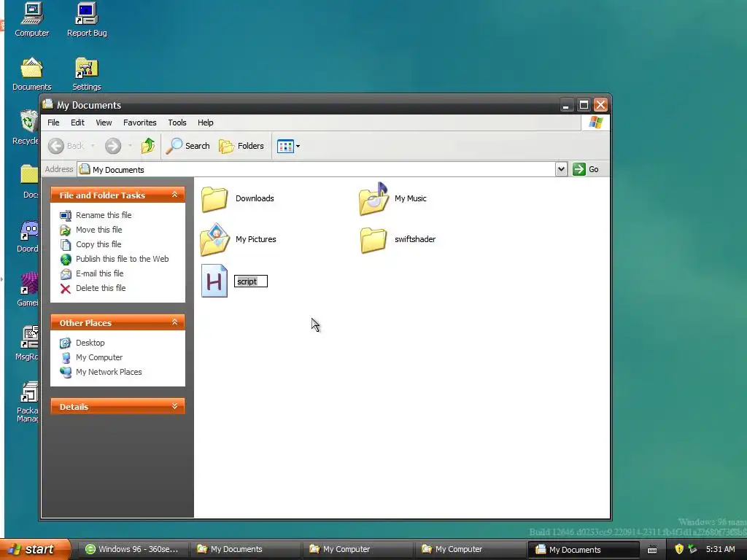The image size is (747, 560).
Task: Click Delete this file link
Action: pyautogui.click(x=101, y=288)
